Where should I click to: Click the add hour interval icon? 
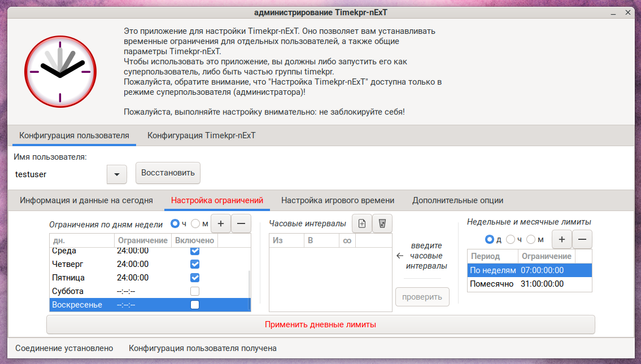(362, 223)
